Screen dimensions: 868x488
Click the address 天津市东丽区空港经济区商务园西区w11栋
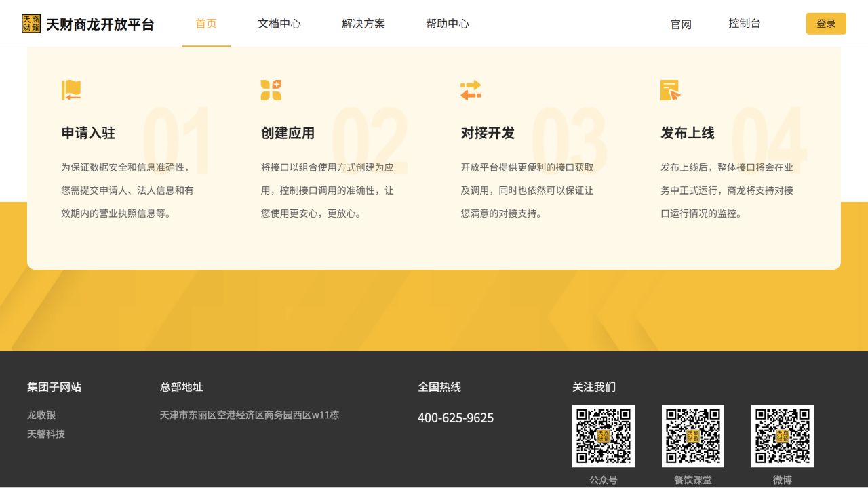pos(250,415)
